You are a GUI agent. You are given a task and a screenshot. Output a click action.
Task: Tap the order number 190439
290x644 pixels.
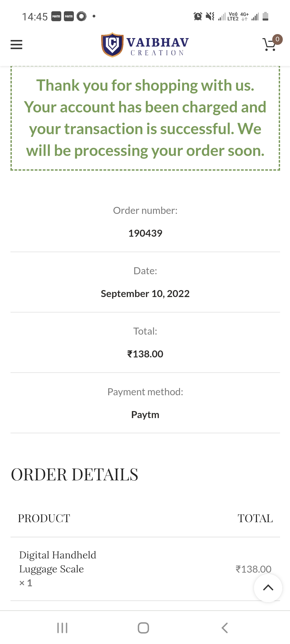coord(145,233)
